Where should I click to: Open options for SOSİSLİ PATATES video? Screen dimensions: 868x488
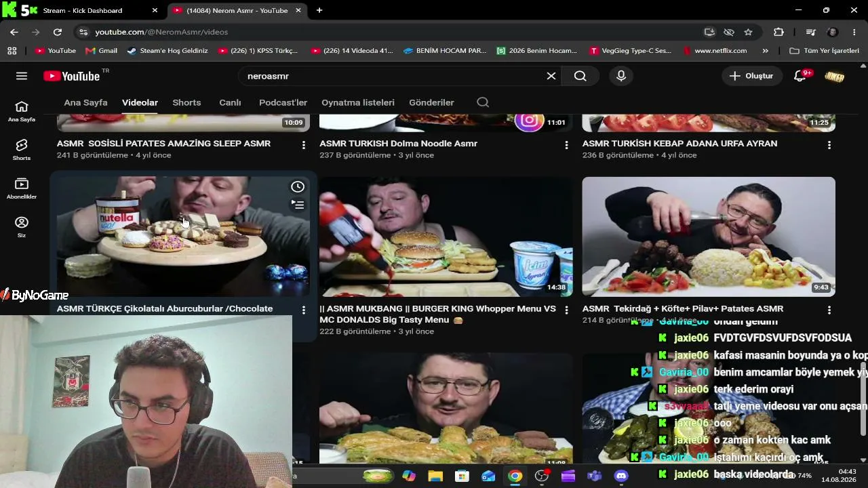pos(304,145)
